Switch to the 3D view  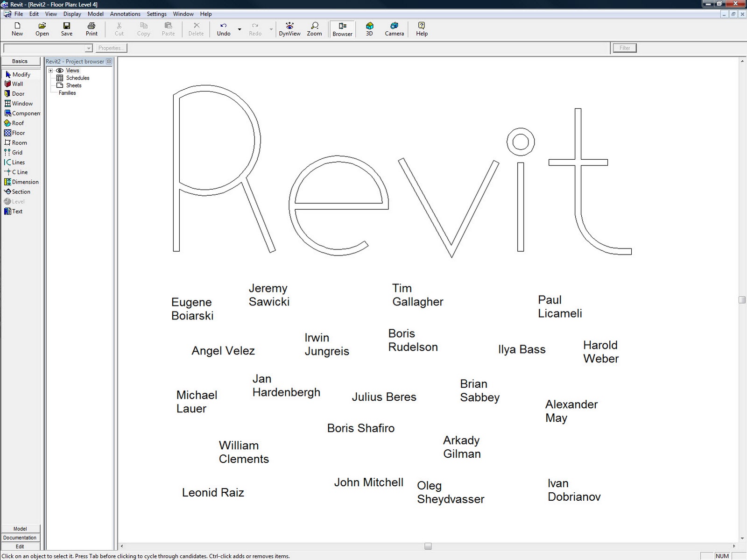[369, 29]
